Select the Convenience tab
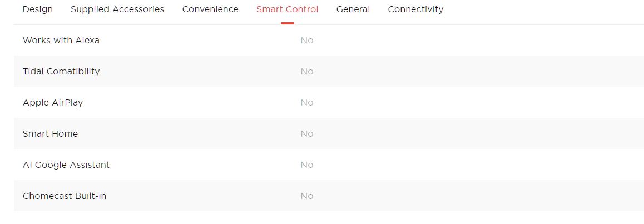644x224 pixels. click(x=210, y=9)
